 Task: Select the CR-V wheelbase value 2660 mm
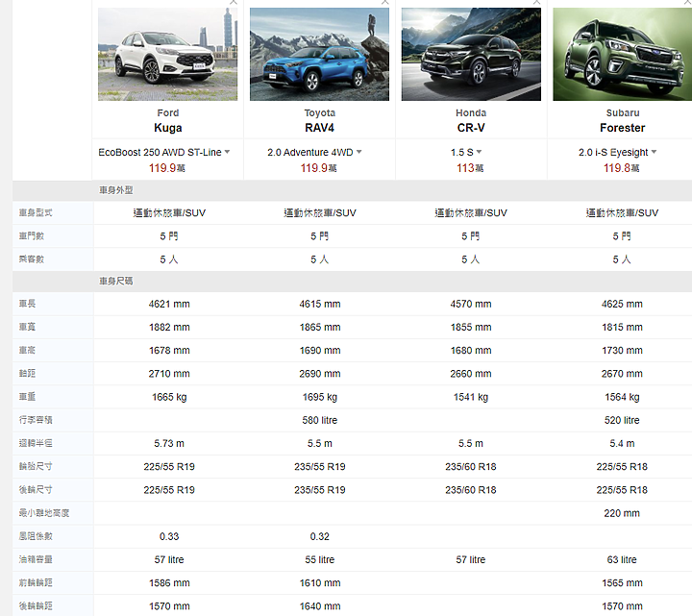point(471,374)
